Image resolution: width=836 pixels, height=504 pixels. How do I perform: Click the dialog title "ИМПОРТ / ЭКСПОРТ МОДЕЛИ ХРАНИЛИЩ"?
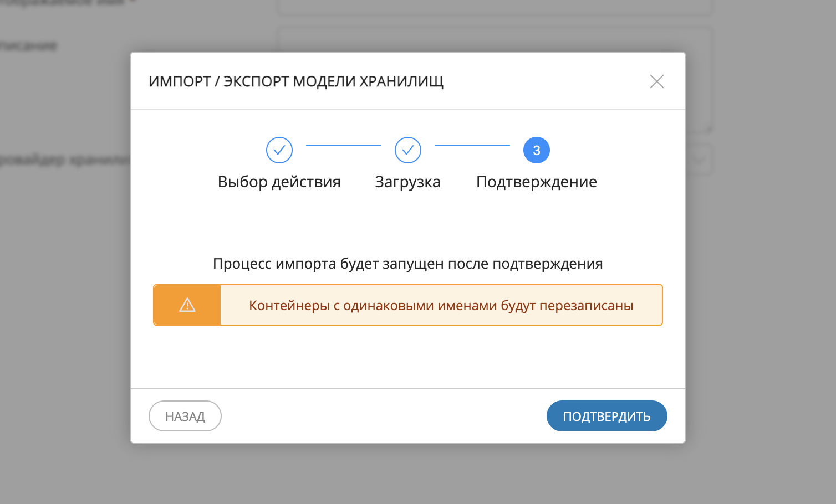coord(296,81)
